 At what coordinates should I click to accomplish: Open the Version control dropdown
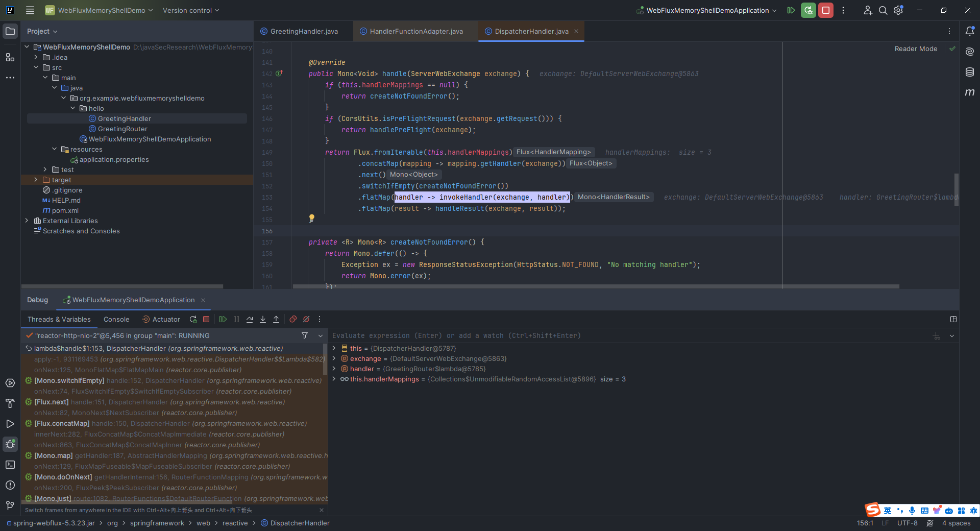click(x=191, y=10)
